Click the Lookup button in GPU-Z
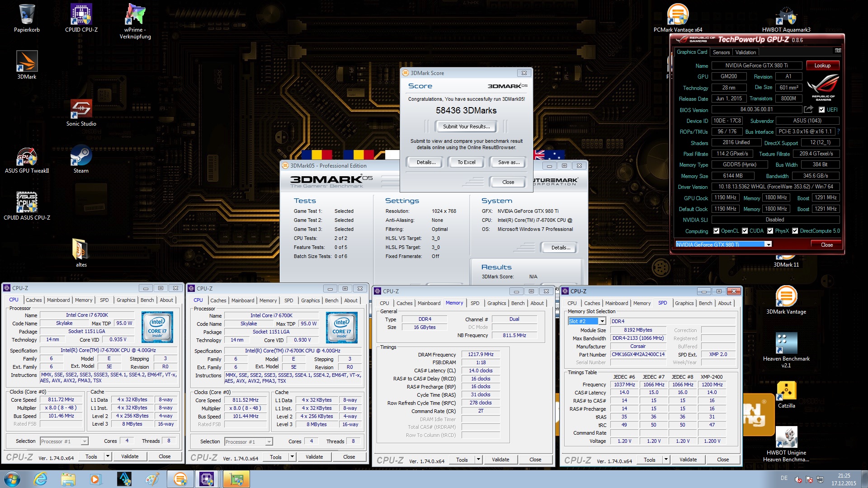The height and width of the screenshot is (488, 868). tap(822, 66)
